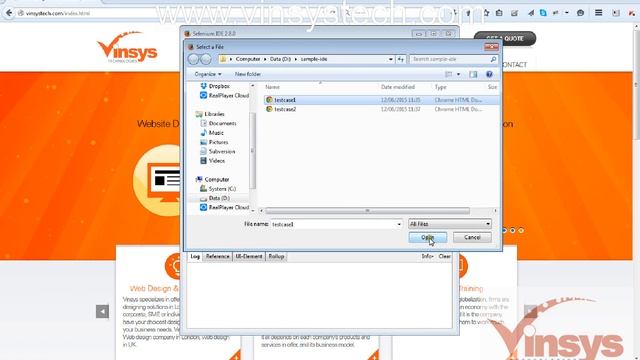
Task: Open the Pictures library
Action: coord(218,142)
